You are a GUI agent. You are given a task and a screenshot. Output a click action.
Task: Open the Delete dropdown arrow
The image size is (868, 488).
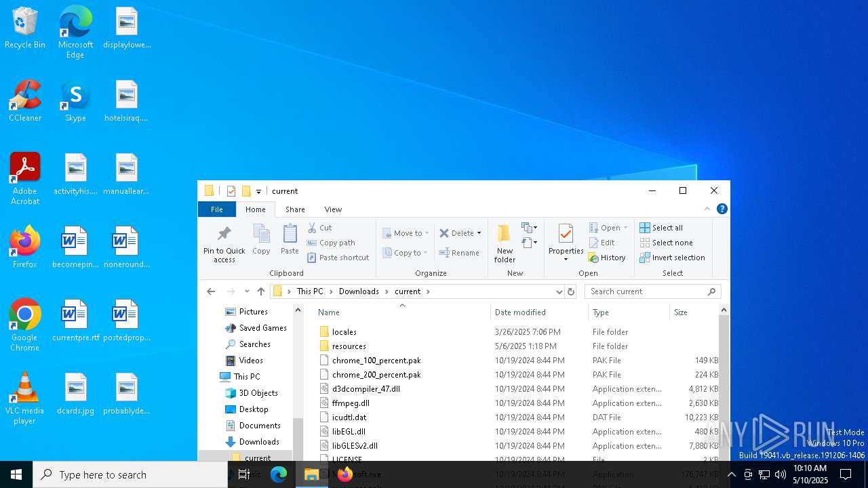pyautogui.click(x=479, y=233)
